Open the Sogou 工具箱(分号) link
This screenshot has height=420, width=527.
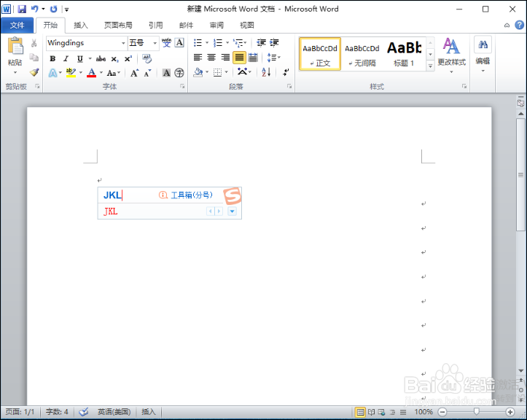tap(192, 195)
